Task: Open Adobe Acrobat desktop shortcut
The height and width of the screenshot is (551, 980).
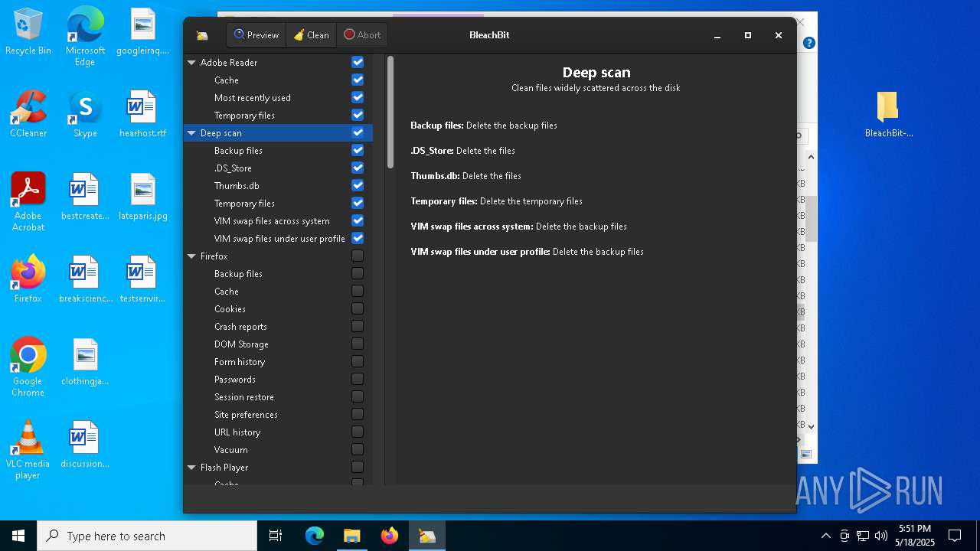Action: (28, 202)
